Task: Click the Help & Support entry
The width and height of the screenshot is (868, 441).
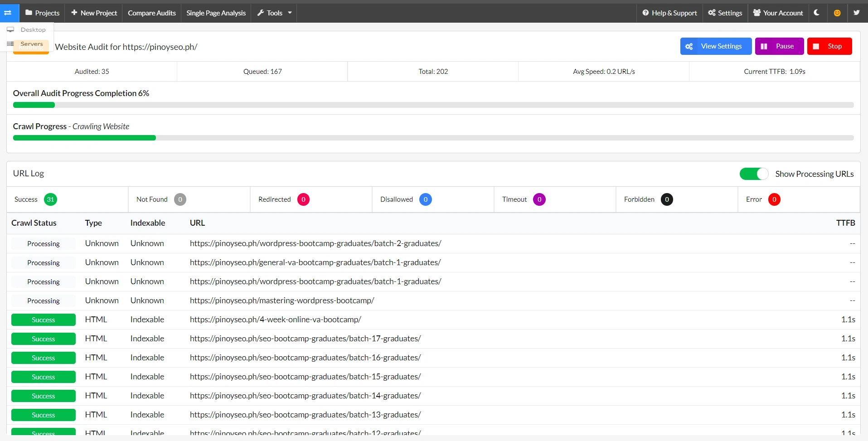Action: pyautogui.click(x=669, y=13)
